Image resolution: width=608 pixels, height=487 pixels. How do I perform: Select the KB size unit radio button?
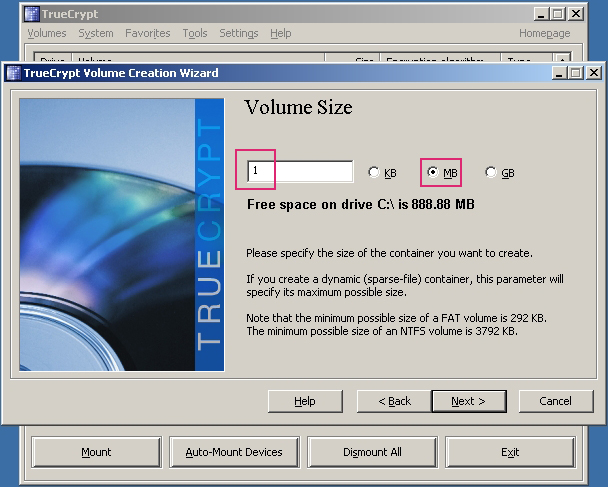point(382,173)
